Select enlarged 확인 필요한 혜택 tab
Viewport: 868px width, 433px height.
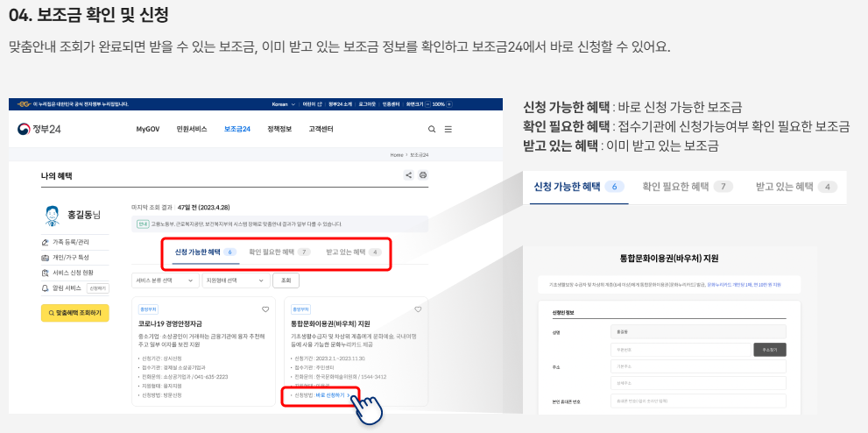tap(687, 187)
